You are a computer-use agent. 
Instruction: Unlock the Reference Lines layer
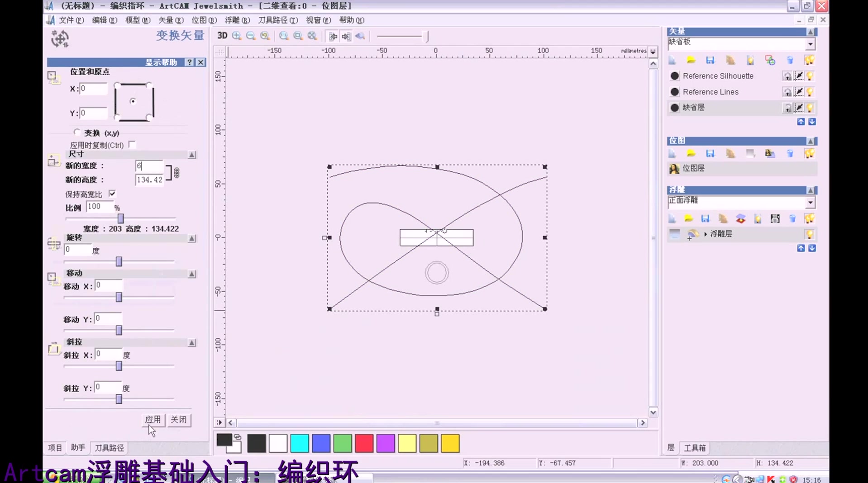pyautogui.click(x=787, y=92)
